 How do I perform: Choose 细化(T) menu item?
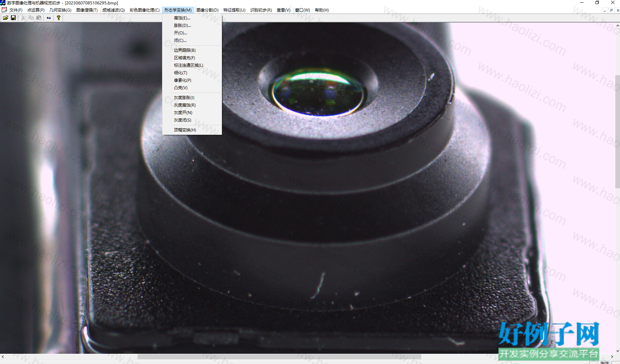click(x=192, y=73)
